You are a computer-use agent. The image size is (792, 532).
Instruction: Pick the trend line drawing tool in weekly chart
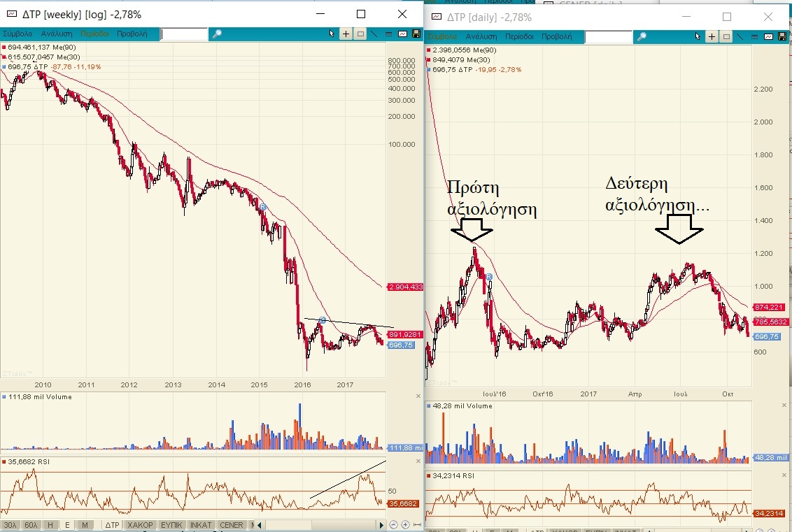tap(374, 34)
